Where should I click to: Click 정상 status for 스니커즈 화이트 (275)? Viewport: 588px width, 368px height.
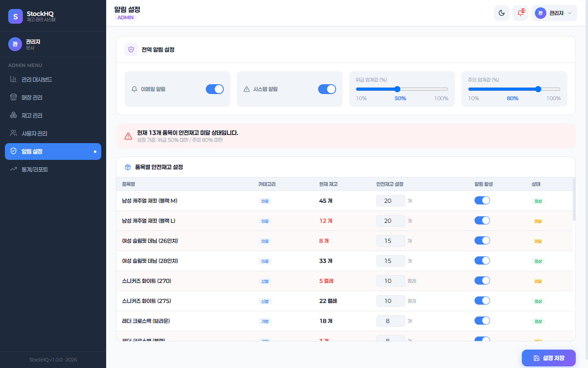[538, 301]
